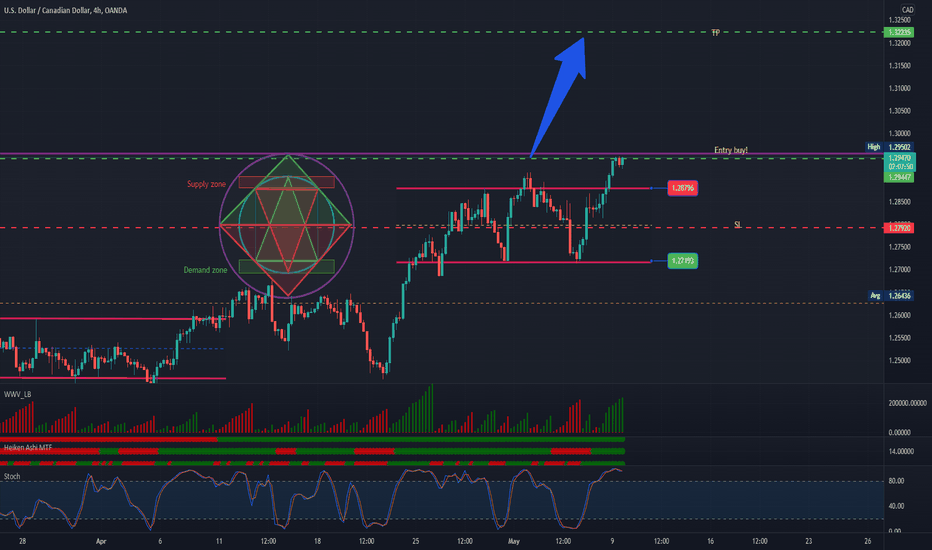The width and height of the screenshot is (932, 550).
Task: Click the Avg 1.26436 price label
Action: [890, 296]
